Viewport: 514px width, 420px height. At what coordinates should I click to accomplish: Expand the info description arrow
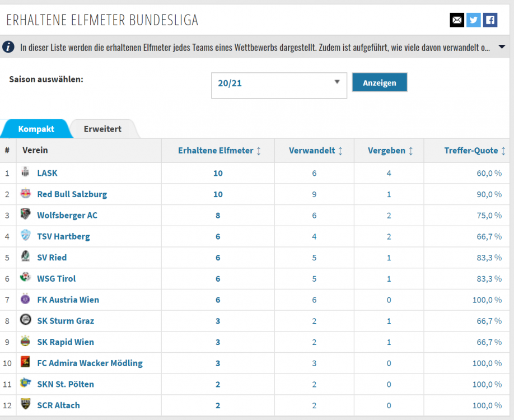502,47
